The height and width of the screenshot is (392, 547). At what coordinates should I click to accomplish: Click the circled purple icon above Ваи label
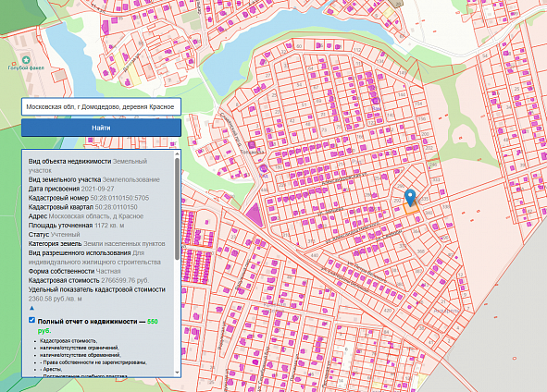tap(376, 102)
